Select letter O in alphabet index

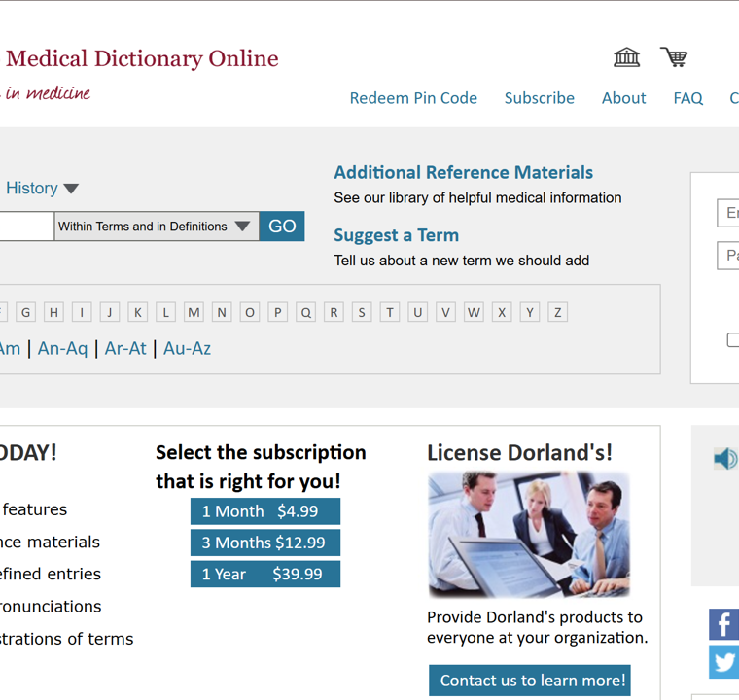(250, 312)
